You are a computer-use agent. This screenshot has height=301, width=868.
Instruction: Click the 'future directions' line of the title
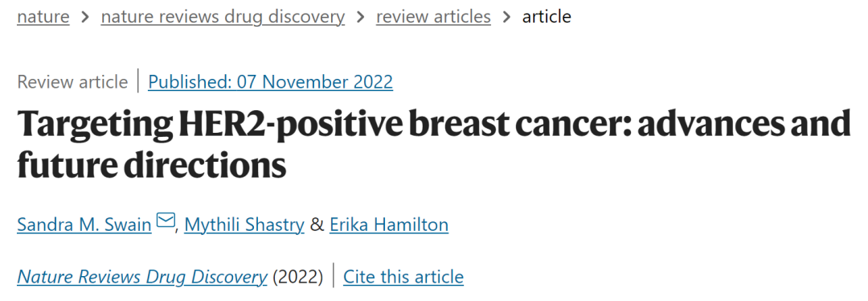click(x=152, y=163)
